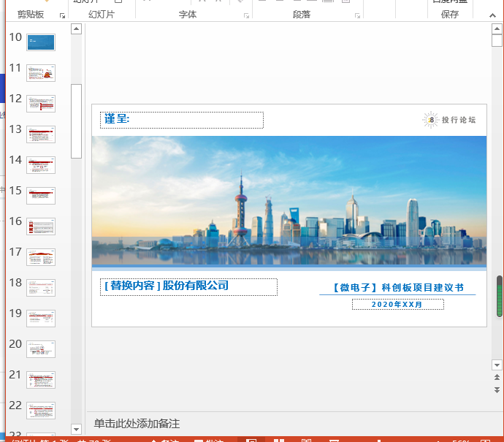Open the 段落 group dialog launcher

click(x=357, y=16)
